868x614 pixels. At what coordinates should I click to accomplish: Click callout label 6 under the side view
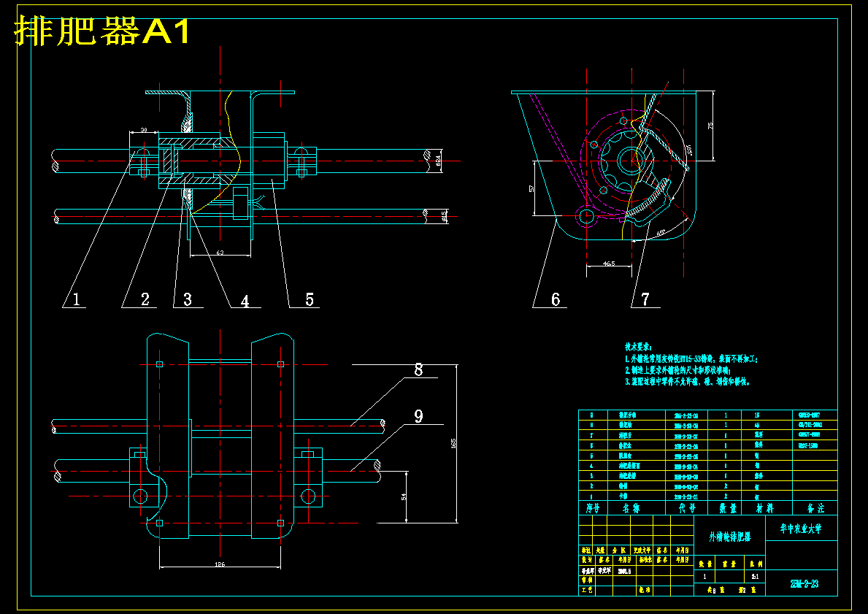pyautogui.click(x=556, y=299)
